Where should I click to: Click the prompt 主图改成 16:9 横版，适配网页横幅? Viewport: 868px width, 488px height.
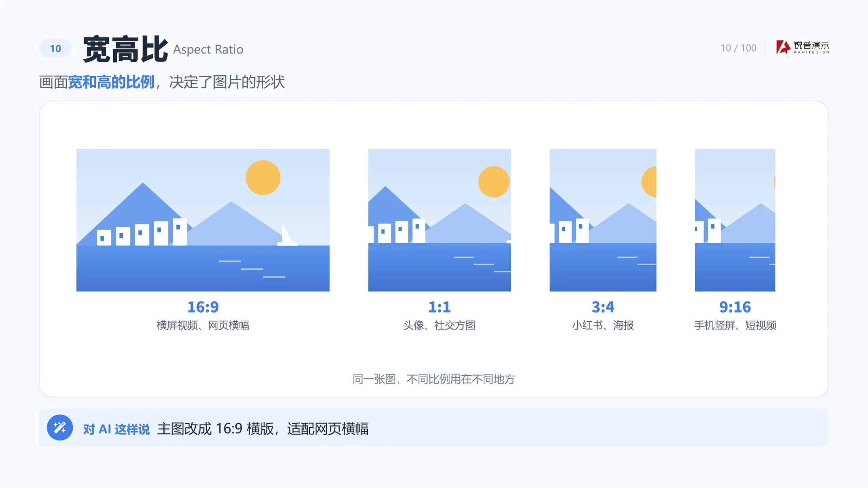(263, 429)
